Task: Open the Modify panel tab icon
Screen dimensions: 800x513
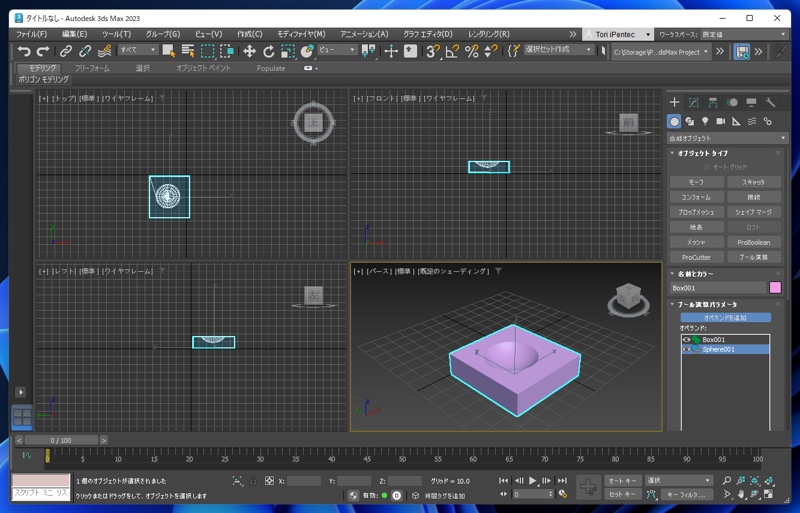Action: click(x=693, y=103)
